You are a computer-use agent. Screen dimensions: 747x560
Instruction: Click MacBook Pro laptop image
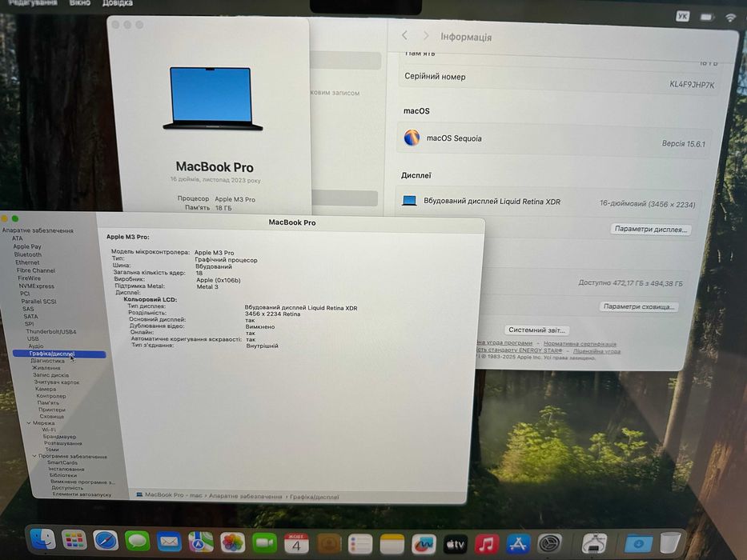coord(211,98)
